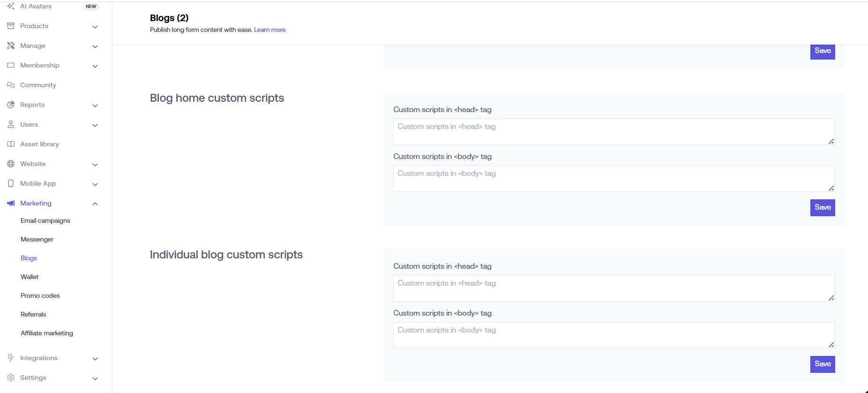Click the Community chat bubbles icon
This screenshot has width=868, height=393.
click(x=11, y=85)
